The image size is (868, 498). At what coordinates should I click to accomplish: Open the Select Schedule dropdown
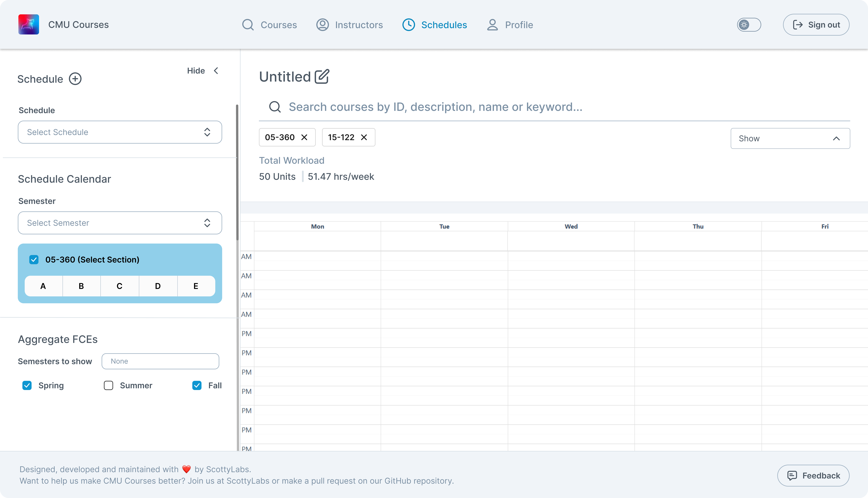(x=120, y=132)
